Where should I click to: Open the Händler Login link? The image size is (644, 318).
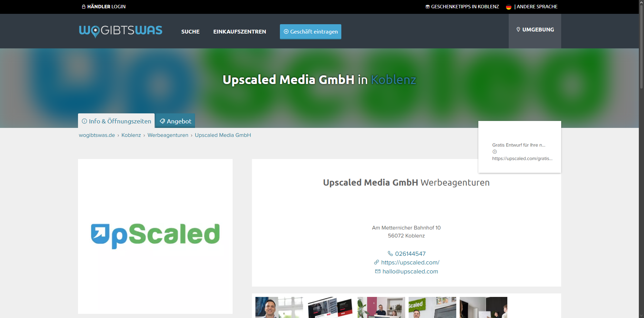click(x=104, y=7)
